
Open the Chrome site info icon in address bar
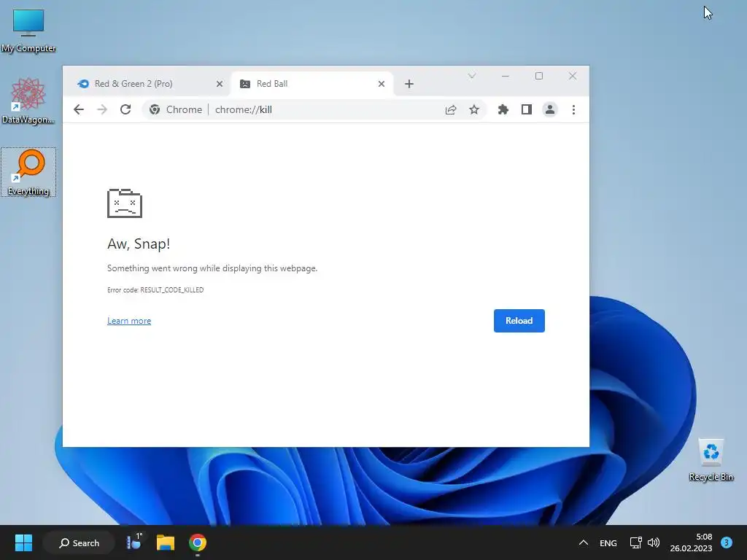(155, 109)
